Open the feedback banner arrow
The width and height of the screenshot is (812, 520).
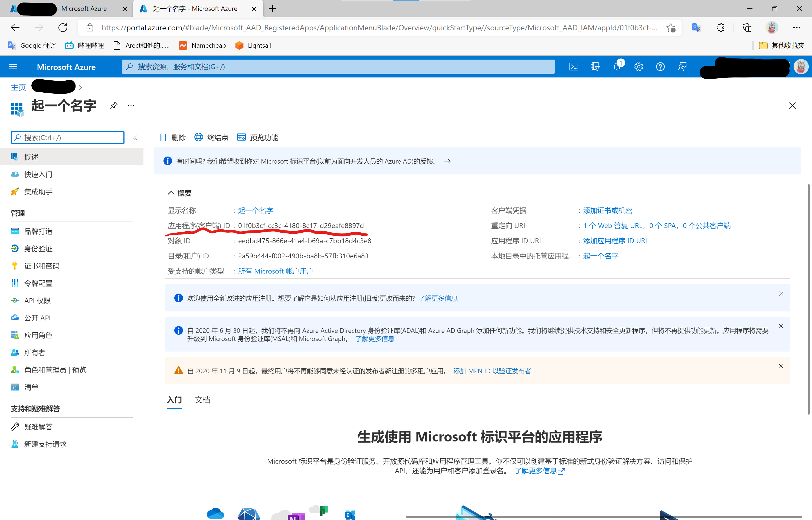447,161
